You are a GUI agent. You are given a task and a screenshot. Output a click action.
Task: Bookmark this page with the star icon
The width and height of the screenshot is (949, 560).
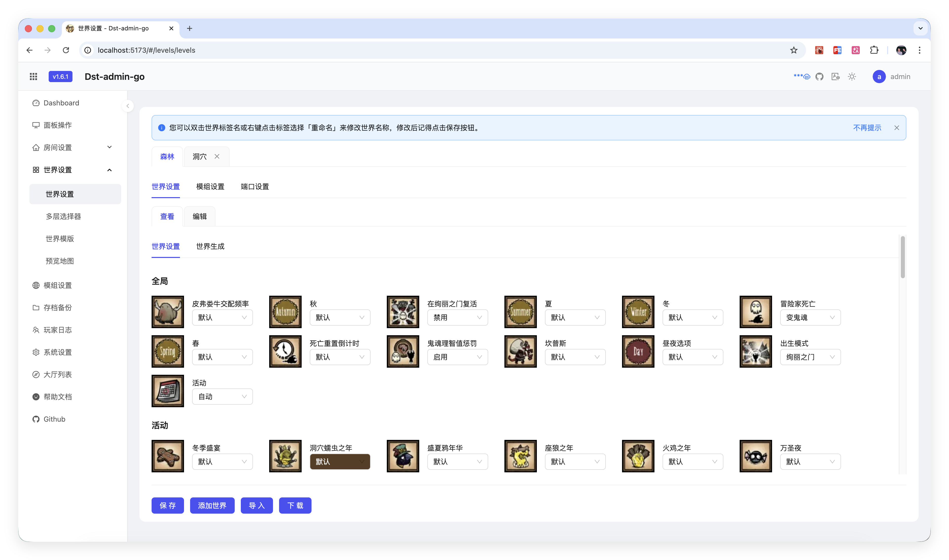coord(793,50)
